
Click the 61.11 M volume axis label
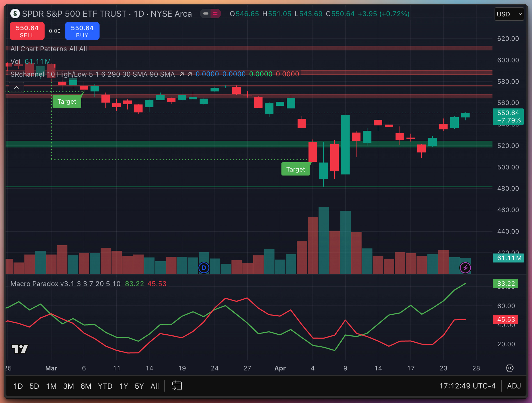(509, 258)
